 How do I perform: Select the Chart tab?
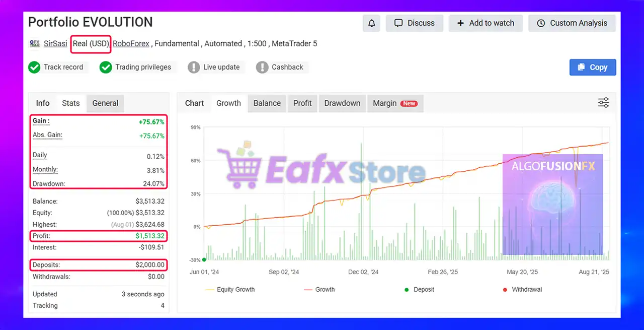point(194,103)
